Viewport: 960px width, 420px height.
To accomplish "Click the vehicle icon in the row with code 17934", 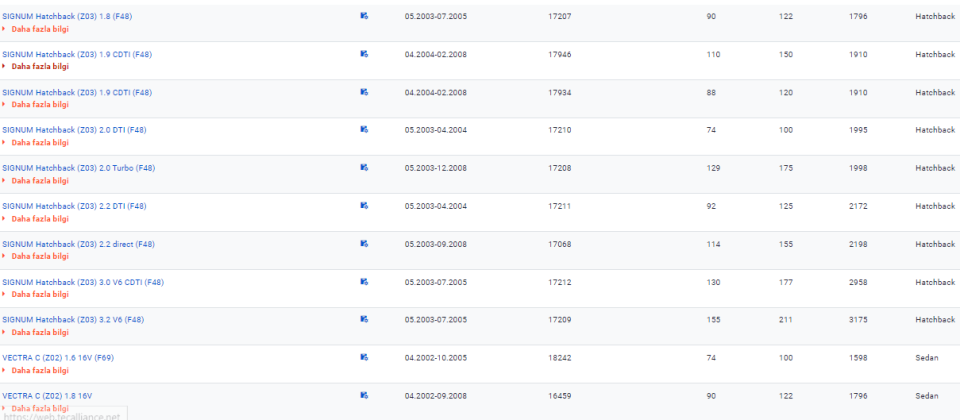I will tap(364, 92).
